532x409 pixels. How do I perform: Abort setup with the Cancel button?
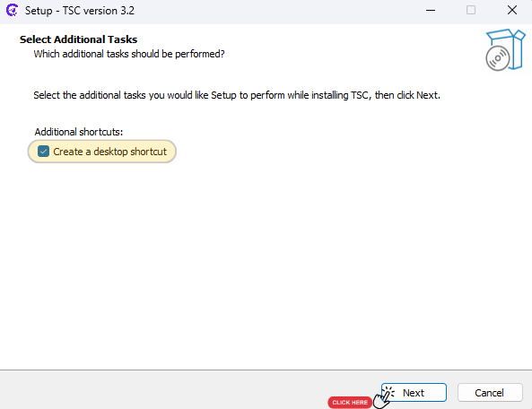coord(490,392)
